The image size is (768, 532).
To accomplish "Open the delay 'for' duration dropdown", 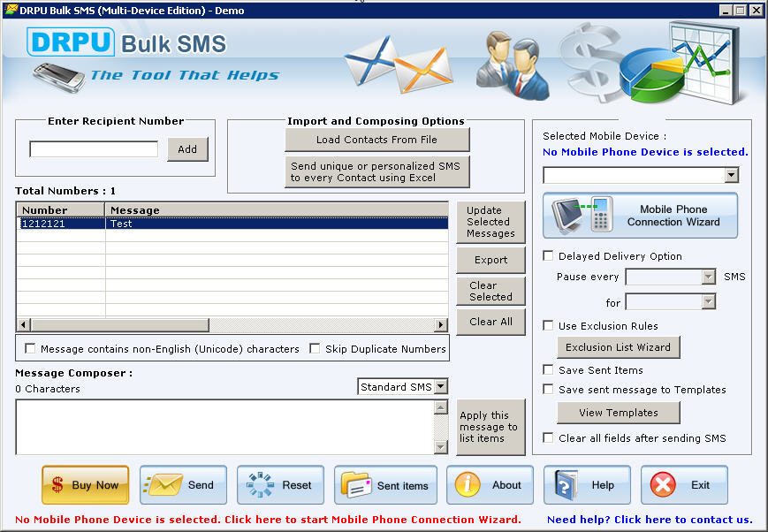I will click(x=708, y=301).
